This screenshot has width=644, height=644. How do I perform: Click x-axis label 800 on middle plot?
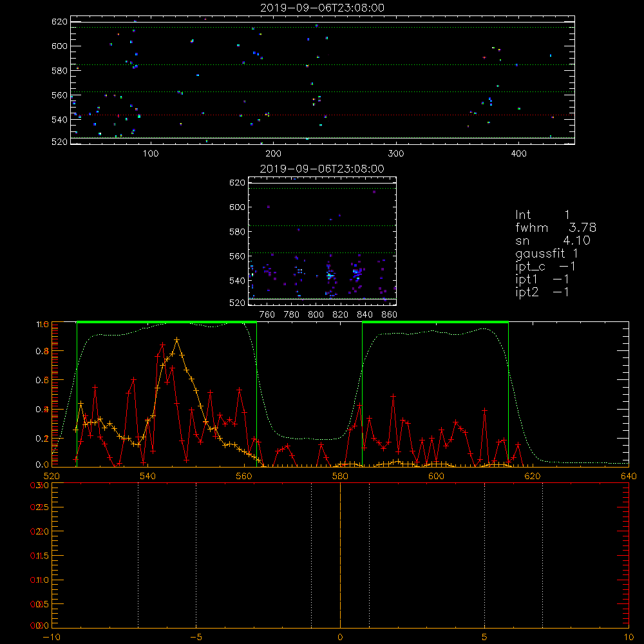[x=316, y=315]
